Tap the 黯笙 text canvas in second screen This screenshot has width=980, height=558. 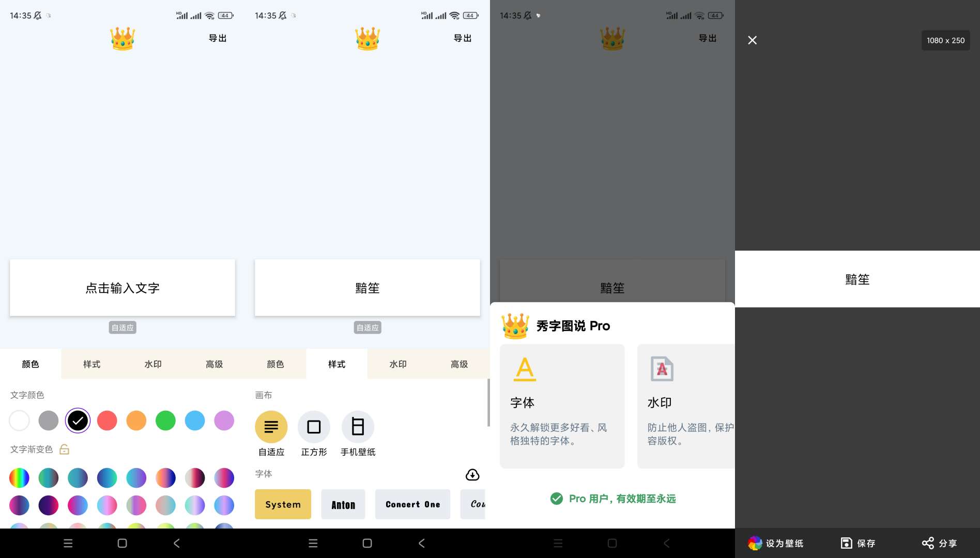(x=367, y=288)
